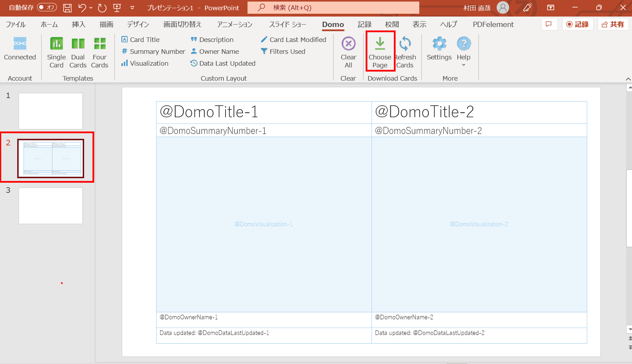Add a Summary Number placeholder
This screenshot has width=632, height=364.
(153, 52)
